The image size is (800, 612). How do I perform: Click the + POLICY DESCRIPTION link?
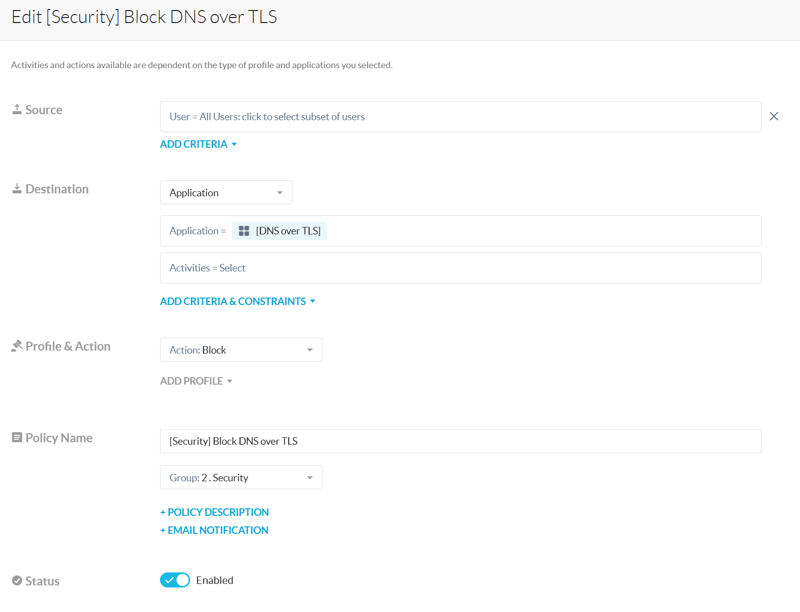coord(214,512)
